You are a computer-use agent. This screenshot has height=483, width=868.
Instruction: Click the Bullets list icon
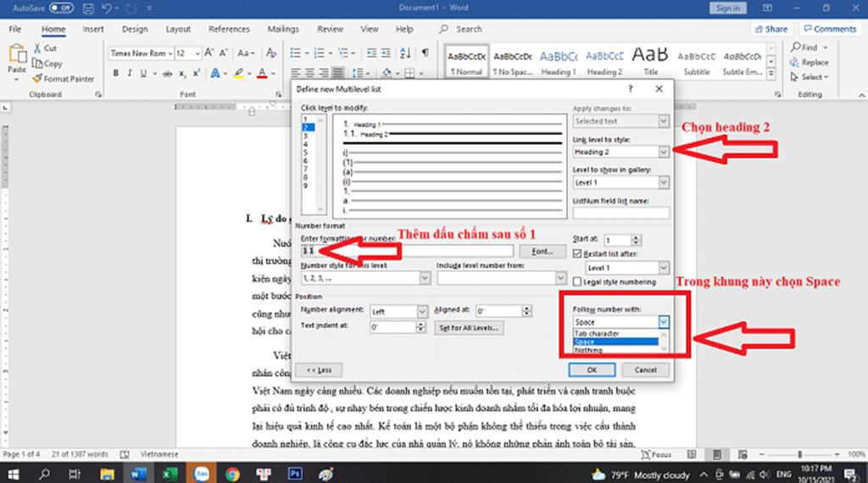tap(295, 53)
